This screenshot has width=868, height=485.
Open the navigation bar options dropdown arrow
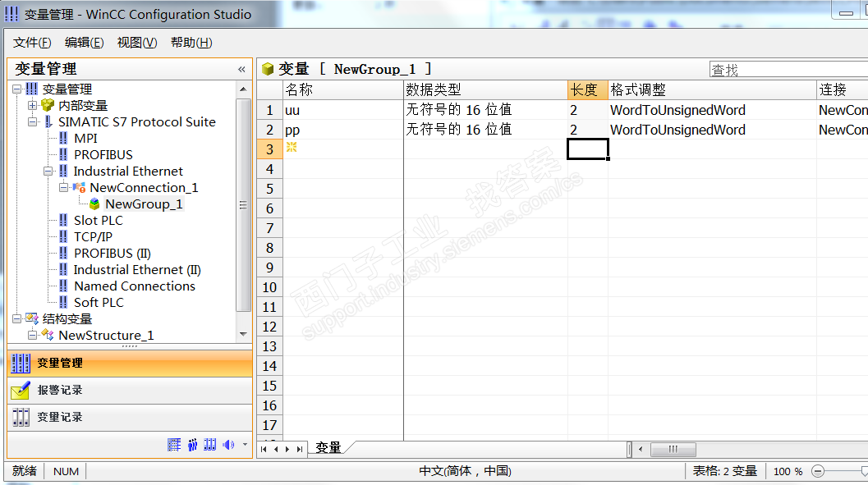pos(245,445)
